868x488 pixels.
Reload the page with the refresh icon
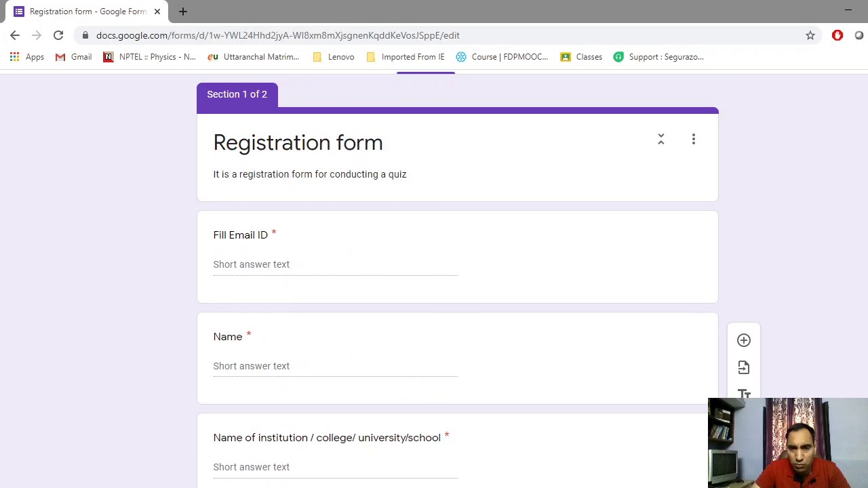(x=58, y=35)
